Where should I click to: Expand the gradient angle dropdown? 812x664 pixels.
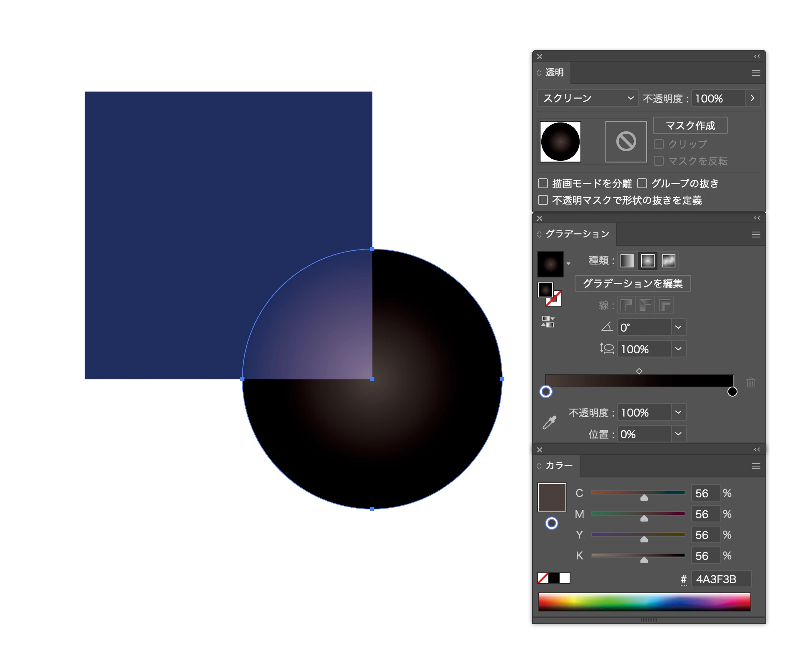pyautogui.click(x=678, y=327)
